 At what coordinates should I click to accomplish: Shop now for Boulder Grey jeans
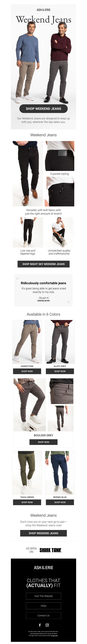coord(43,442)
